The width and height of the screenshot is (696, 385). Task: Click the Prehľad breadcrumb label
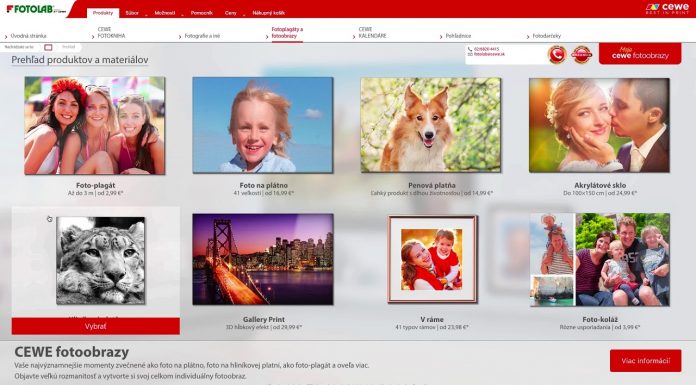(68, 47)
